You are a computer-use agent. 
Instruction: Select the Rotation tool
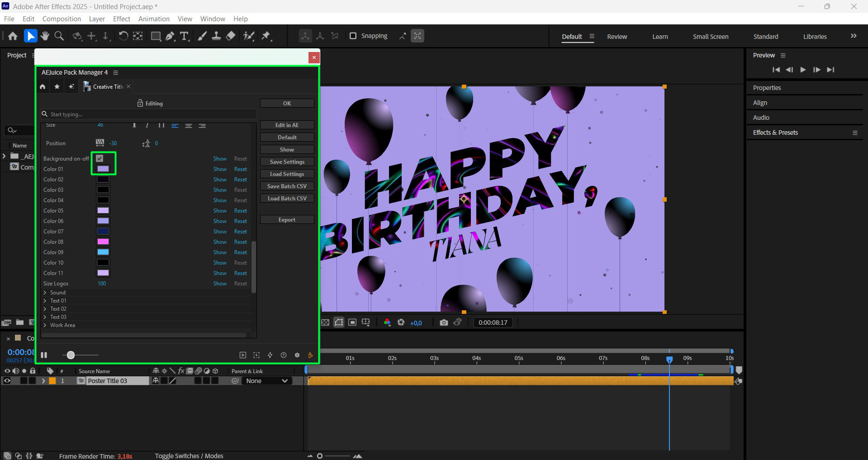tap(123, 36)
